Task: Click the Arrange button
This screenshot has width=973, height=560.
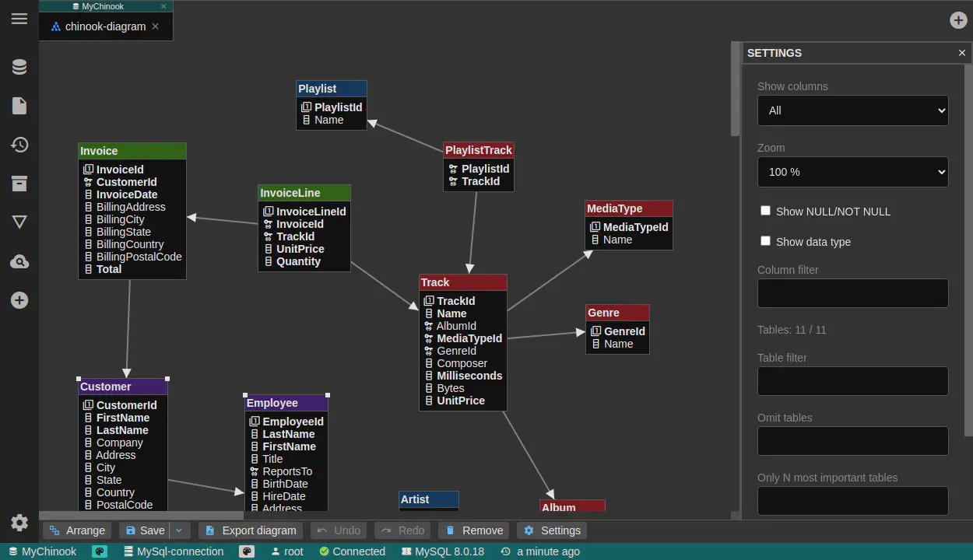Action: [76, 530]
